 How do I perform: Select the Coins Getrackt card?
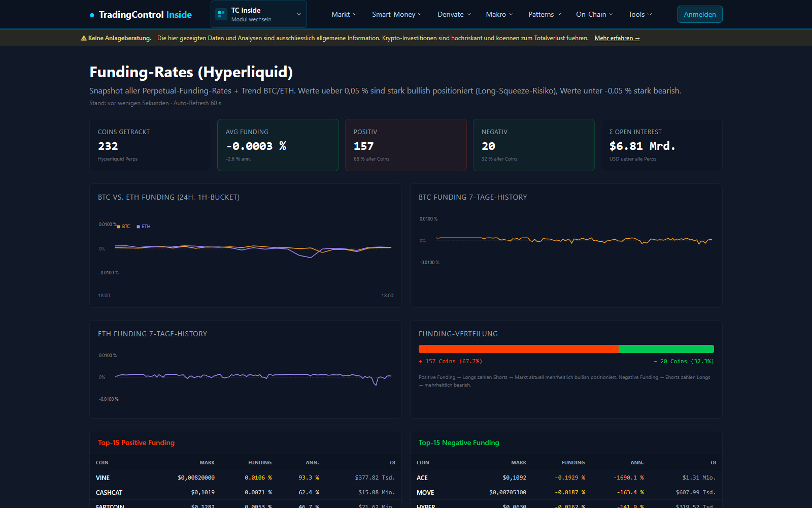pos(150,145)
